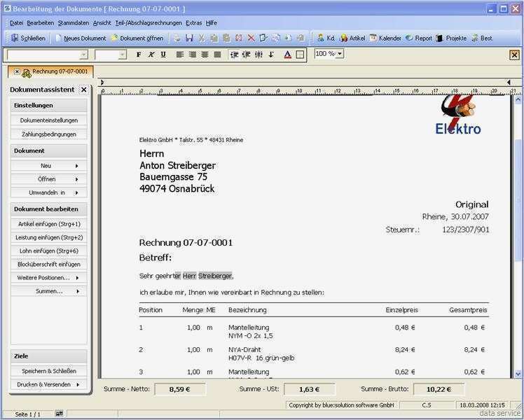Open the Ansicht menu
Image resolution: width=524 pixels, height=420 pixels.
(102, 23)
